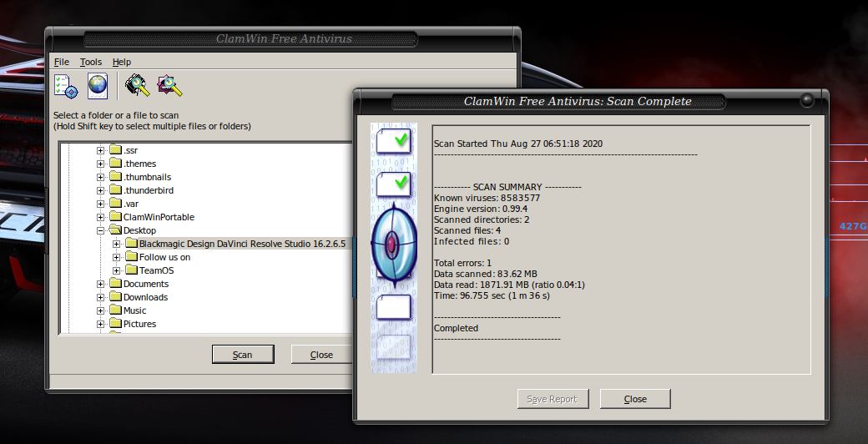Click the Blackmagic Design folder icon
The image size is (868, 444).
(x=131, y=243)
